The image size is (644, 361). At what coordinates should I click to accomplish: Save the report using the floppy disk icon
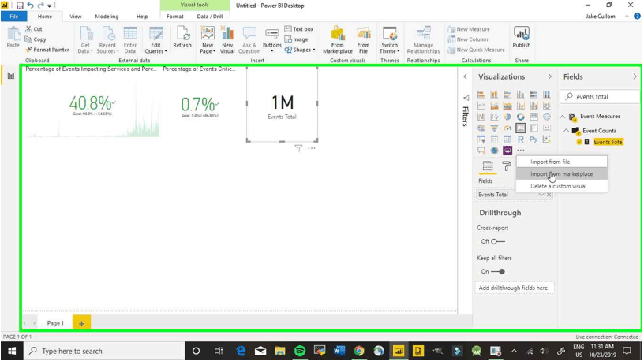pos(20,6)
